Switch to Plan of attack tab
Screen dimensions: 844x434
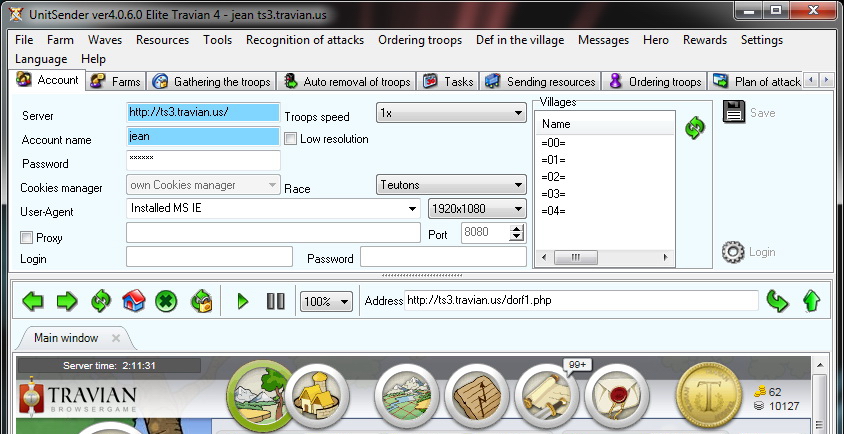757,81
